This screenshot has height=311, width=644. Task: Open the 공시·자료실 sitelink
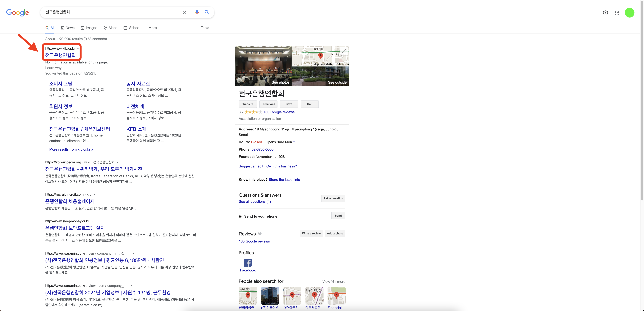click(138, 84)
